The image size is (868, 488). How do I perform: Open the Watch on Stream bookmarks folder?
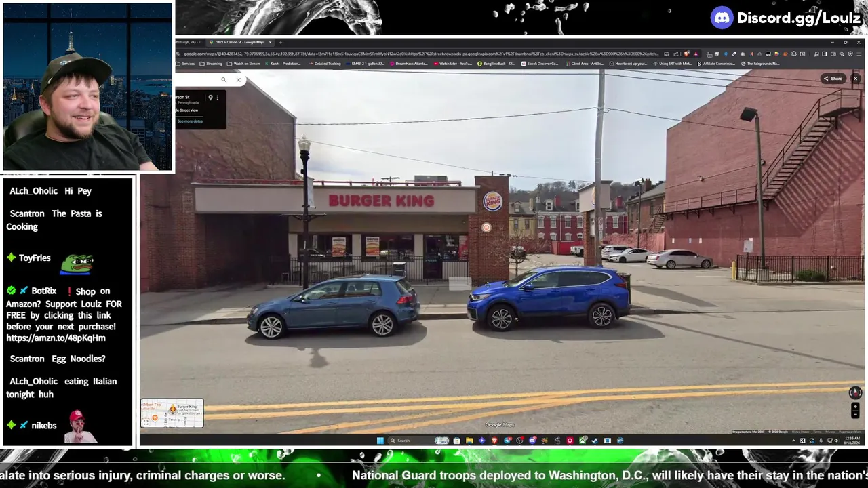click(x=243, y=64)
